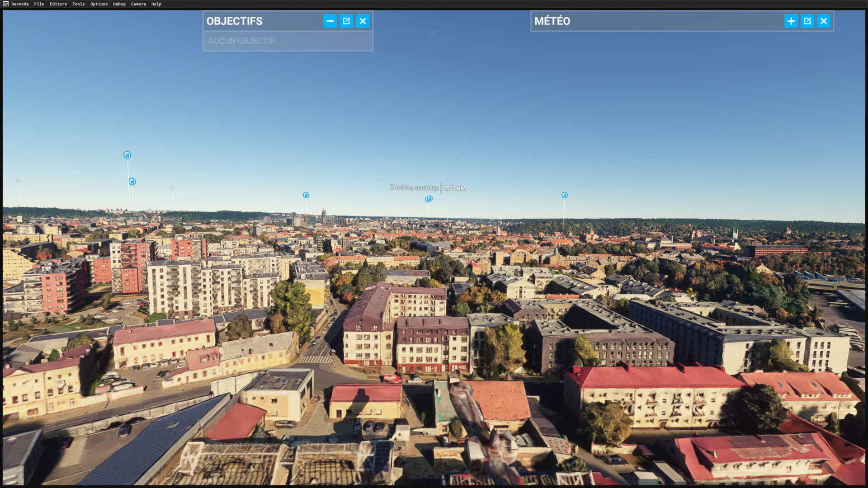Expand the Météo panel using the plus button

(x=791, y=21)
